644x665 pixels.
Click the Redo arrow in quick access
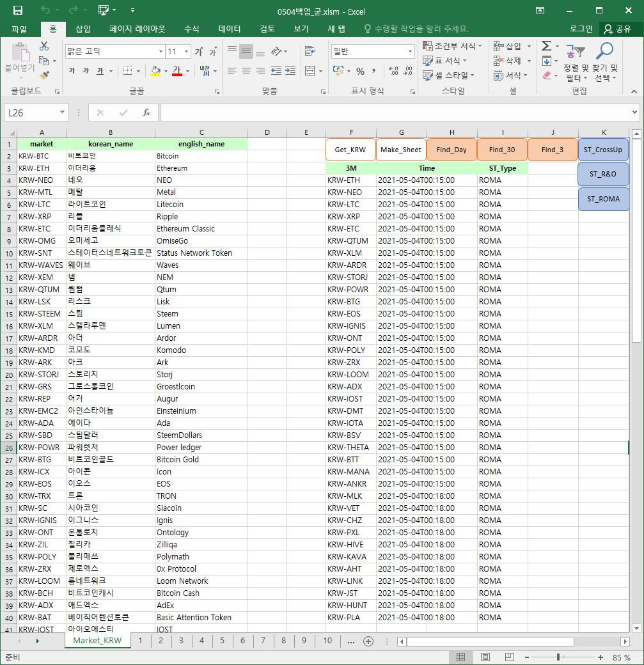[x=74, y=10]
